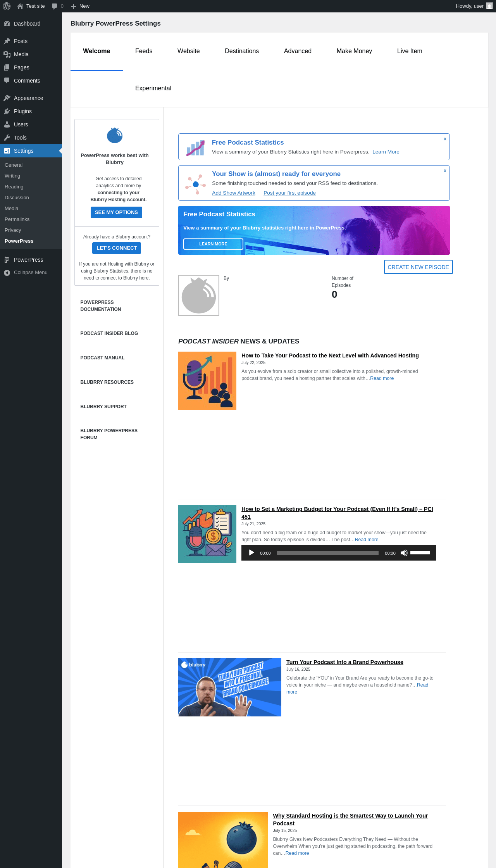Open Blubrry PowerPress Forum link

(109, 434)
